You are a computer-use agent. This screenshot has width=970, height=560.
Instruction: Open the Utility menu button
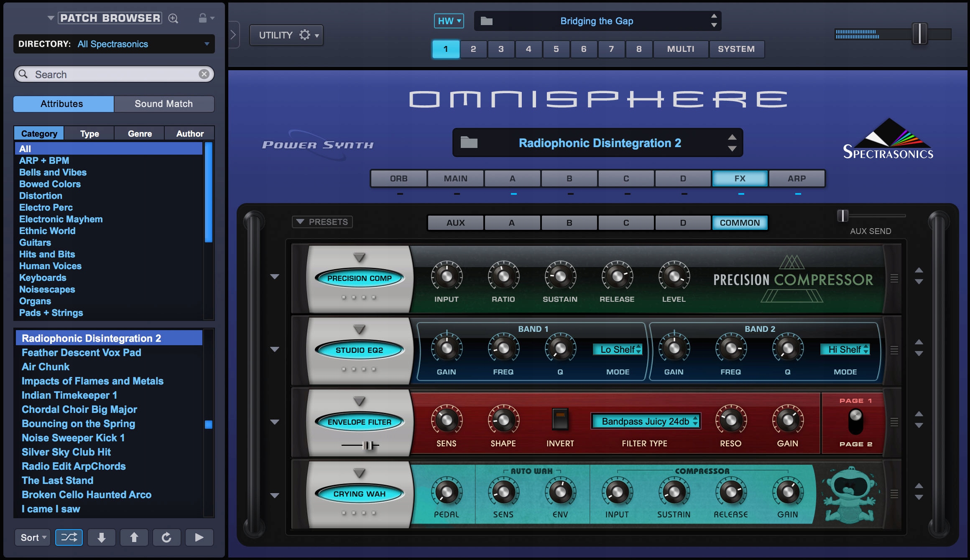click(x=286, y=35)
